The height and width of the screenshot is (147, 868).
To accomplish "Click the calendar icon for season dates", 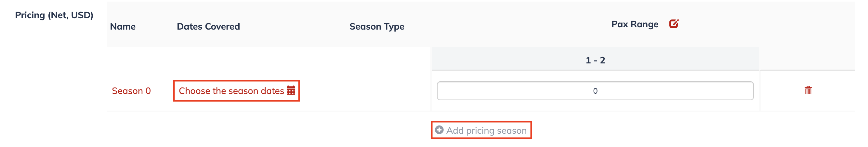I will [291, 90].
